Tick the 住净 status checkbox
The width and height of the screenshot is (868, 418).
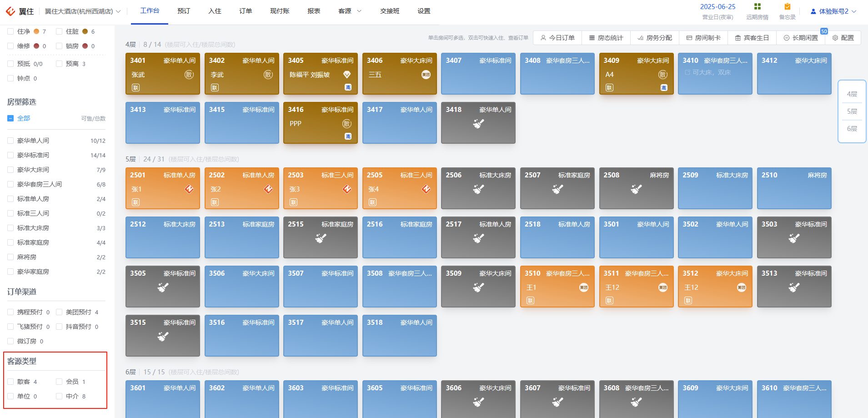tap(10, 31)
